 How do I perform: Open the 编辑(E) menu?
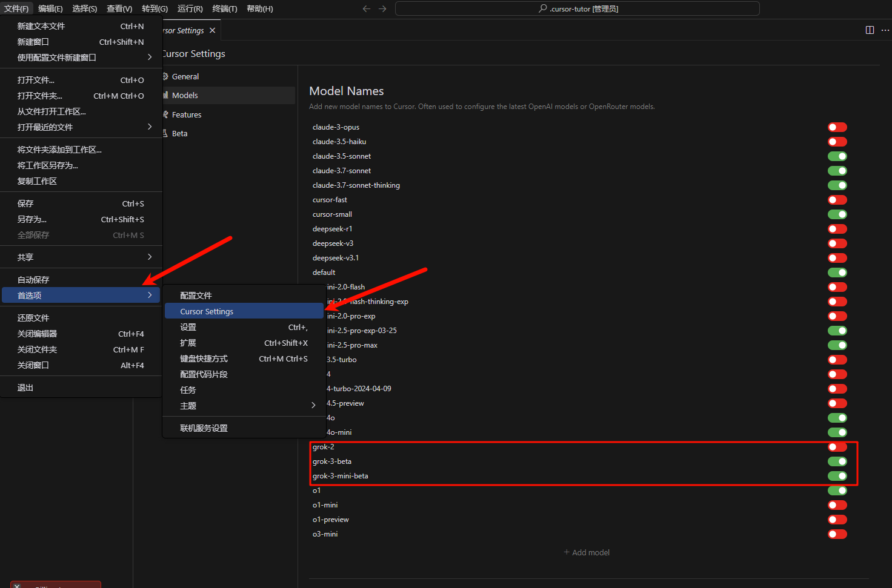pyautogui.click(x=50, y=8)
